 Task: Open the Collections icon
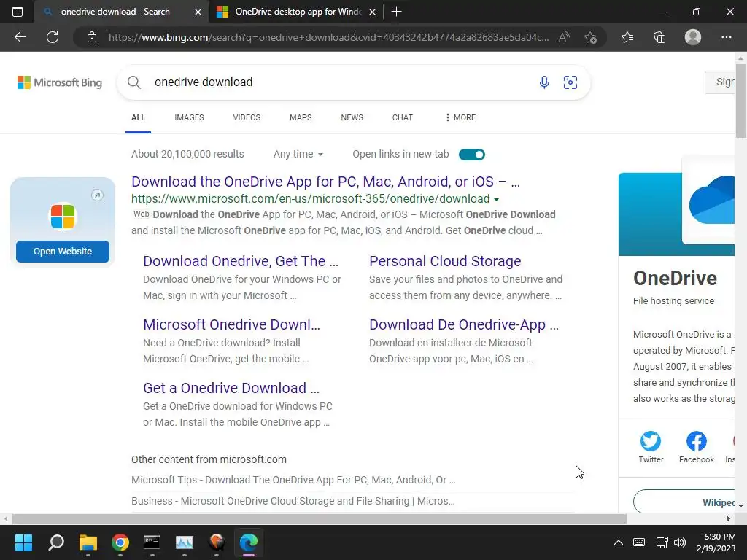click(x=659, y=37)
